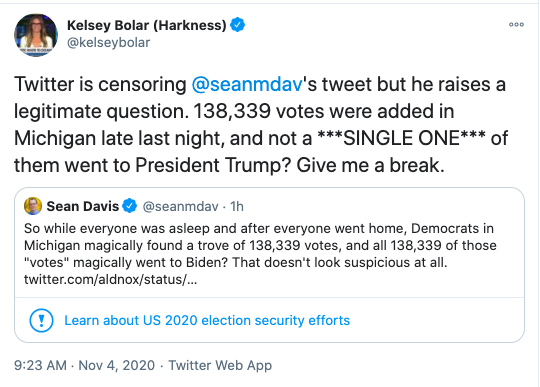Click the Twitter Web App source label

220,365
